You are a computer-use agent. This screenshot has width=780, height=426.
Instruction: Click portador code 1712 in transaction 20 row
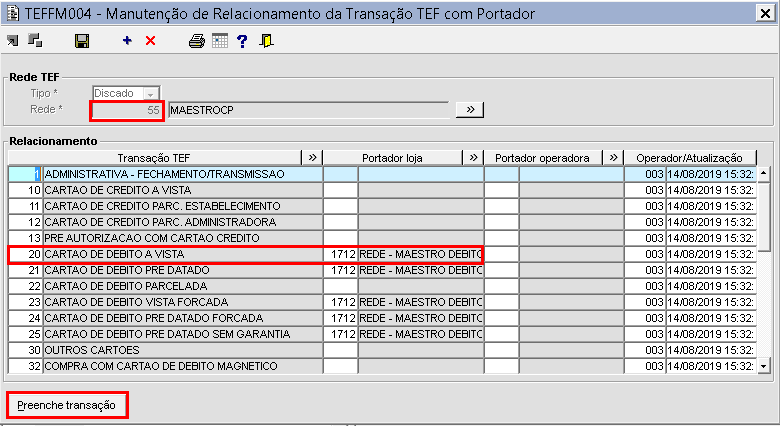point(340,254)
